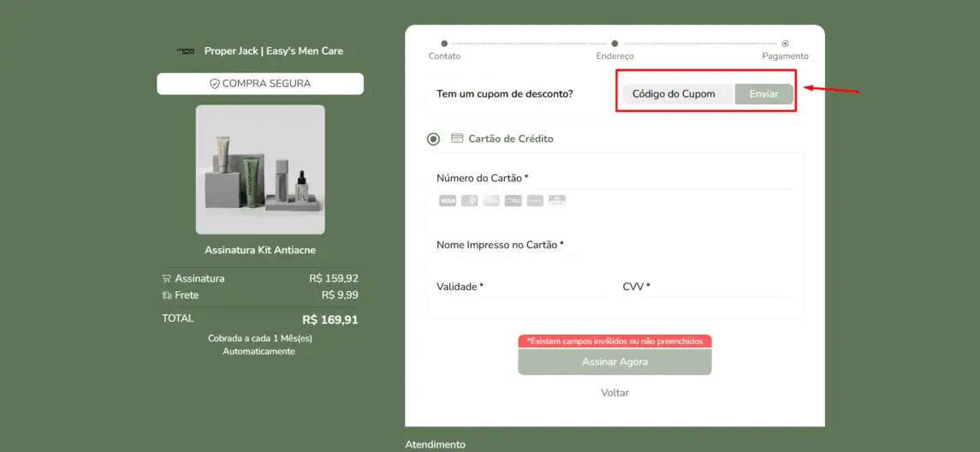
Task: Click the Atendimento heading
Action: (435, 444)
